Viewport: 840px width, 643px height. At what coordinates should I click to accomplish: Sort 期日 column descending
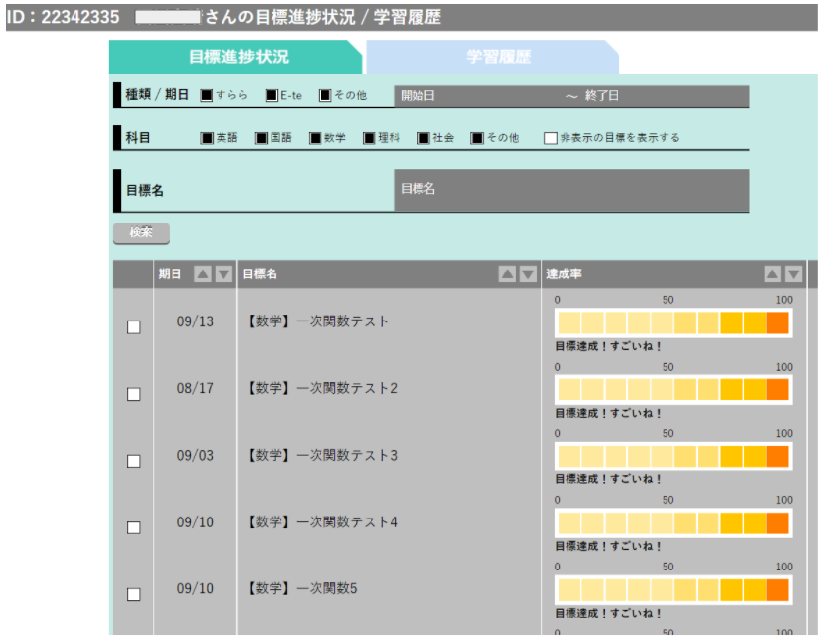223,274
